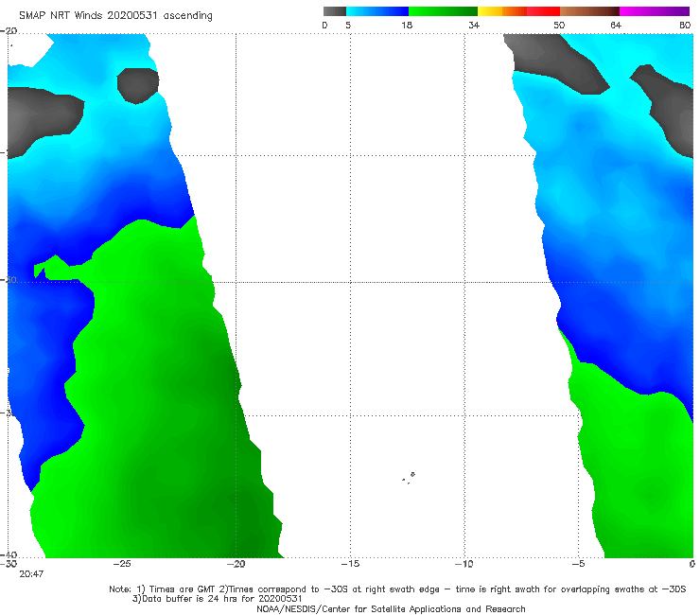
Task: Click the 'Data buffer is 24 hrs' note
Action: (217, 599)
